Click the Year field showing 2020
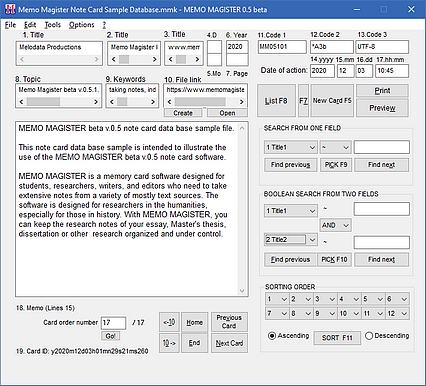Image resolution: width=426 pixels, height=386 pixels. pyautogui.click(x=237, y=47)
